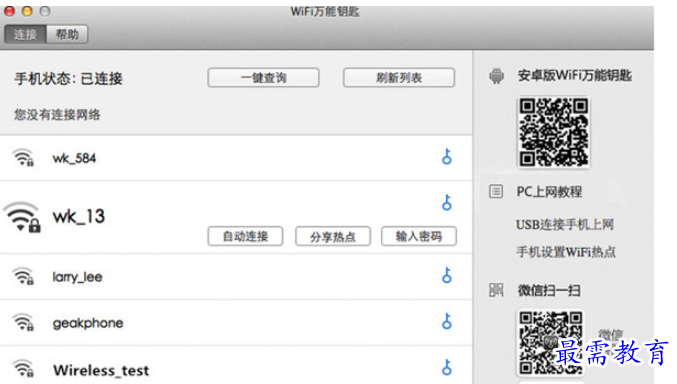Viewport: 677px width, 384px height.
Task: Click 输入密码 for wk_13
Action: pos(419,236)
